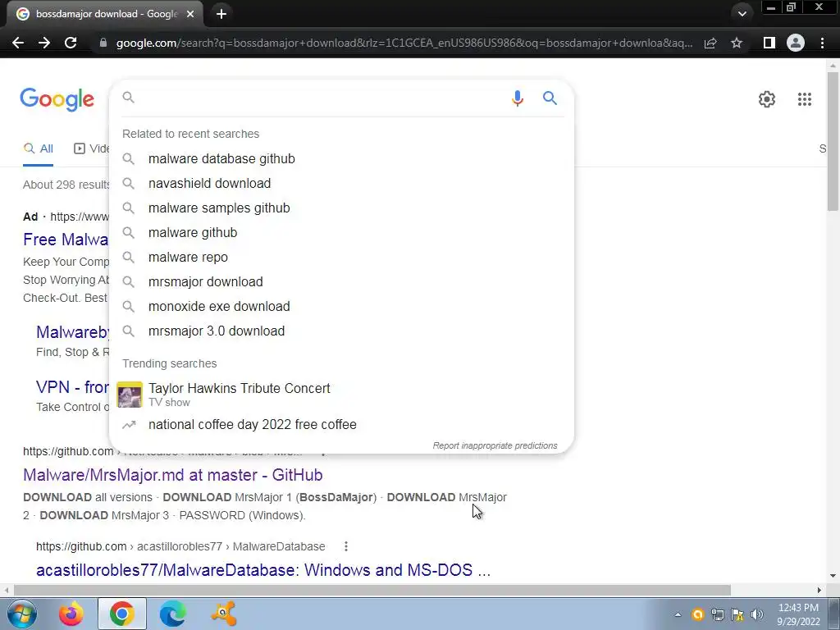Image resolution: width=840 pixels, height=630 pixels.
Task: Open 'acastillorobles77/MalwareDatabase' result
Action: point(263,570)
